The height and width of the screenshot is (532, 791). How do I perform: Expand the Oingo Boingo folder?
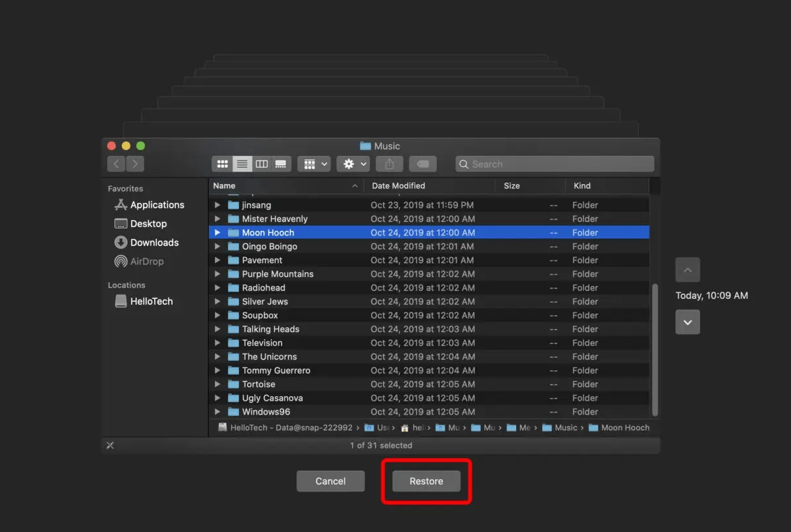[218, 247]
